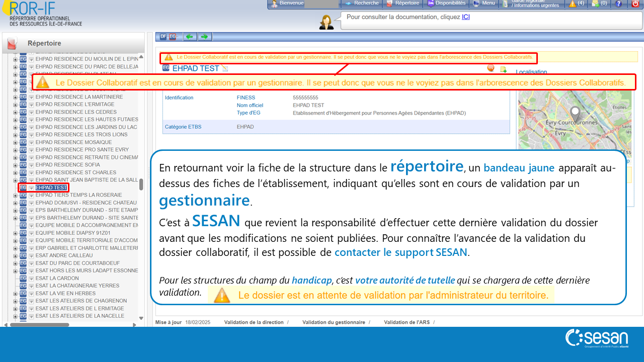Open the Répertoire toolbar entry
644x362 pixels.
[x=403, y=4]
